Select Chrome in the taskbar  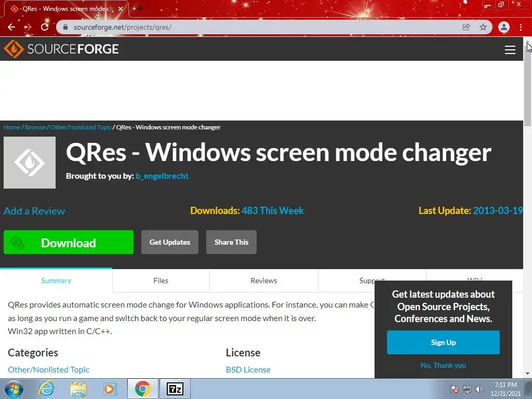pyautogui.click(x=142, y=389)
